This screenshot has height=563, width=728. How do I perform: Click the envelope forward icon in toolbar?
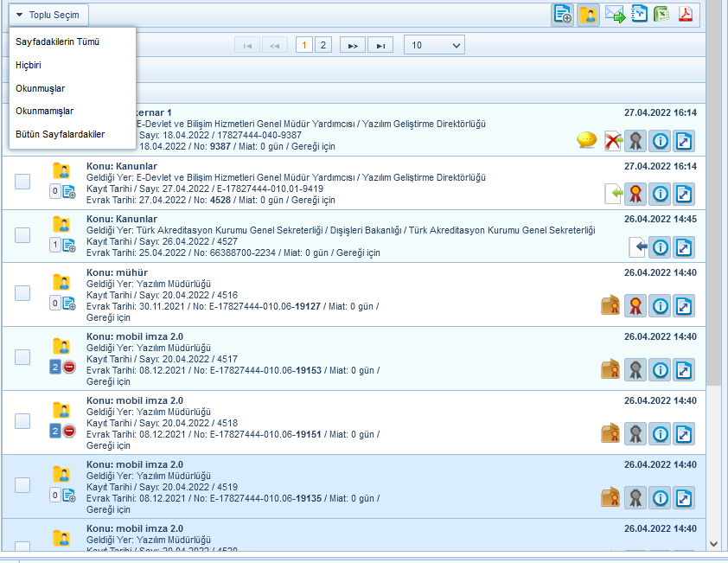615,15
